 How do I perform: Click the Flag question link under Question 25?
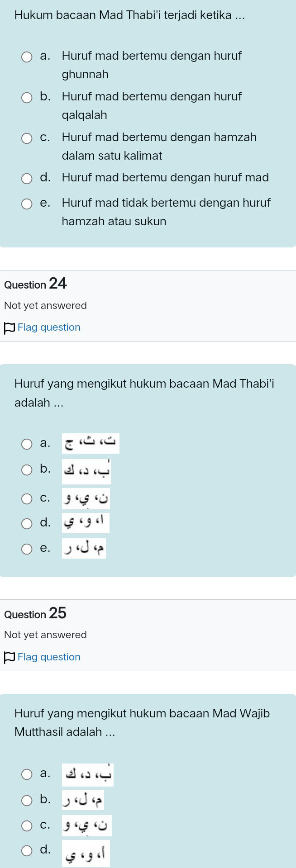(49, 657)
